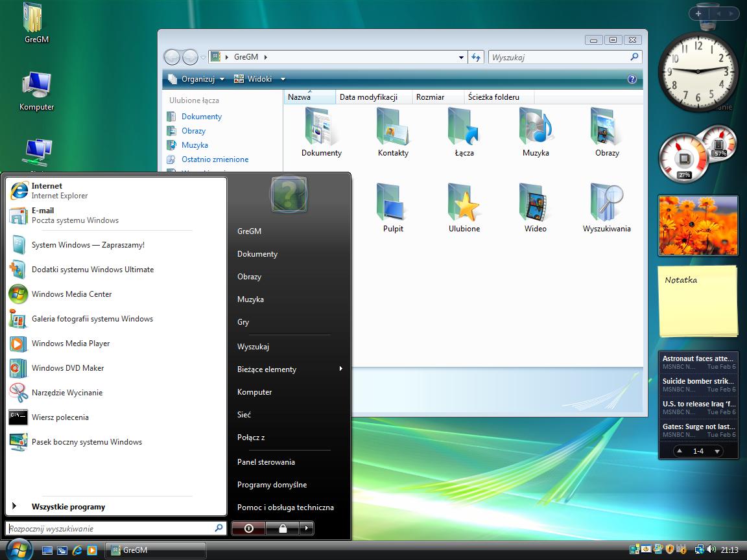This screenshot has height=560, width=747.
Task: Click the Explorer refresh button
Action: coord(476,57)
